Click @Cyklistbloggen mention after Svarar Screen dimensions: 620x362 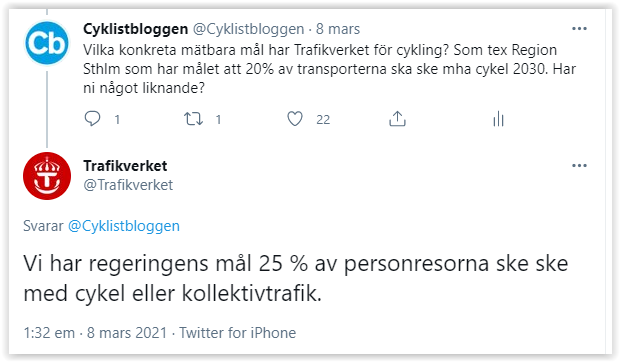pyautogui.click(x=124, y=226)
